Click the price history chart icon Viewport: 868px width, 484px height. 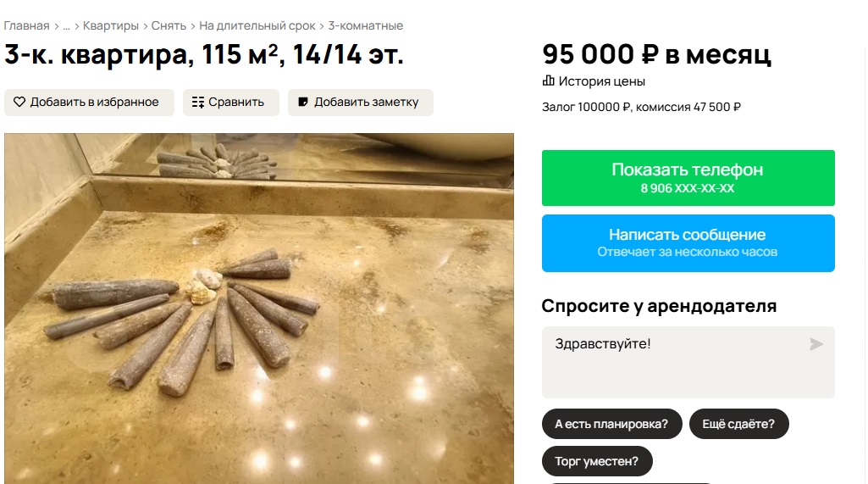[548, 81]
